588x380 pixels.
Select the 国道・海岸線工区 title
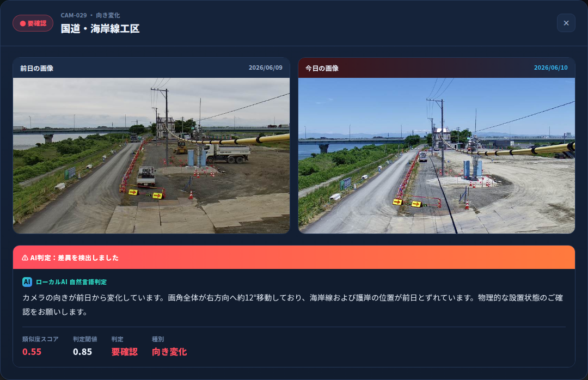(100, 28)
